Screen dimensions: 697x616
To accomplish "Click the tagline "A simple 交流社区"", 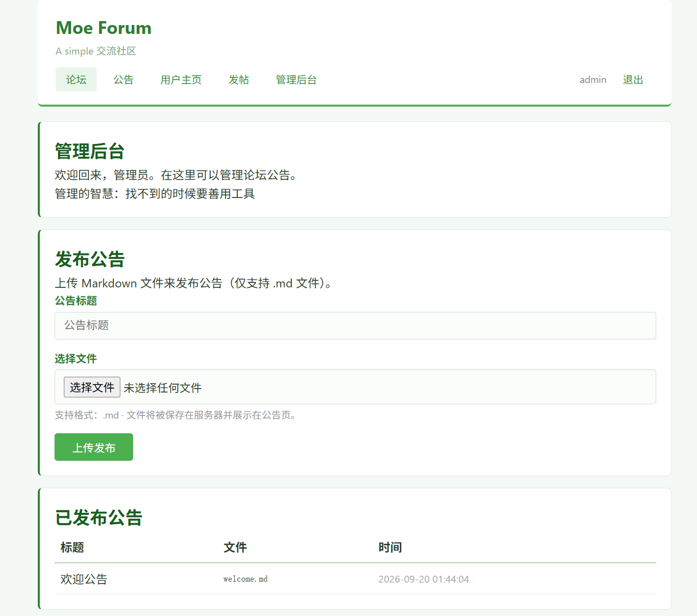I will click(96, 51).
